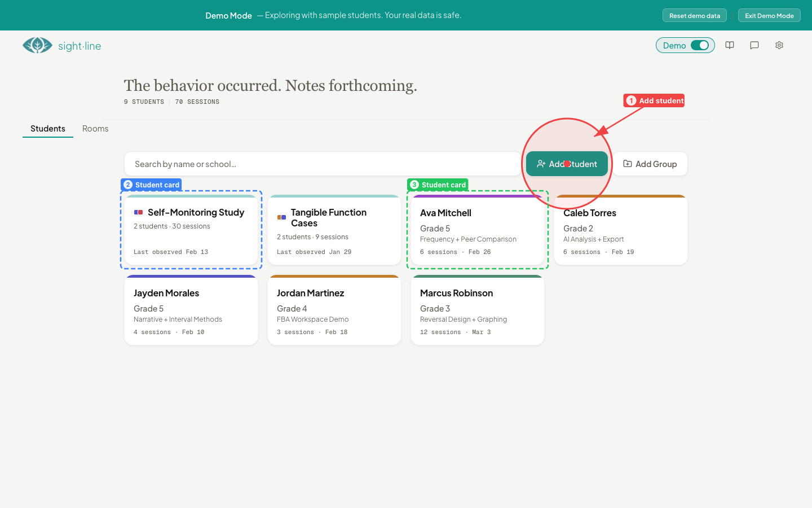812x508 pixels.
Task: Click the sightline leaf logo
Action: tap(37, 45)
